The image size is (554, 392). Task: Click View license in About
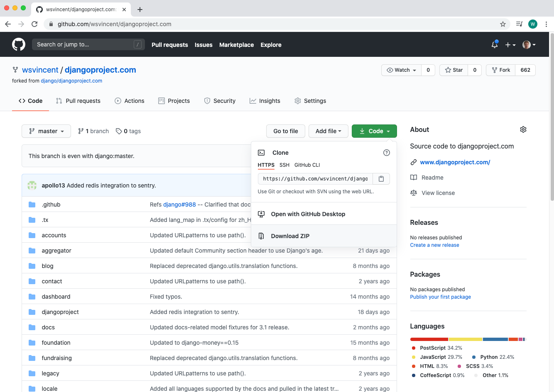click(x=432, y=193)
